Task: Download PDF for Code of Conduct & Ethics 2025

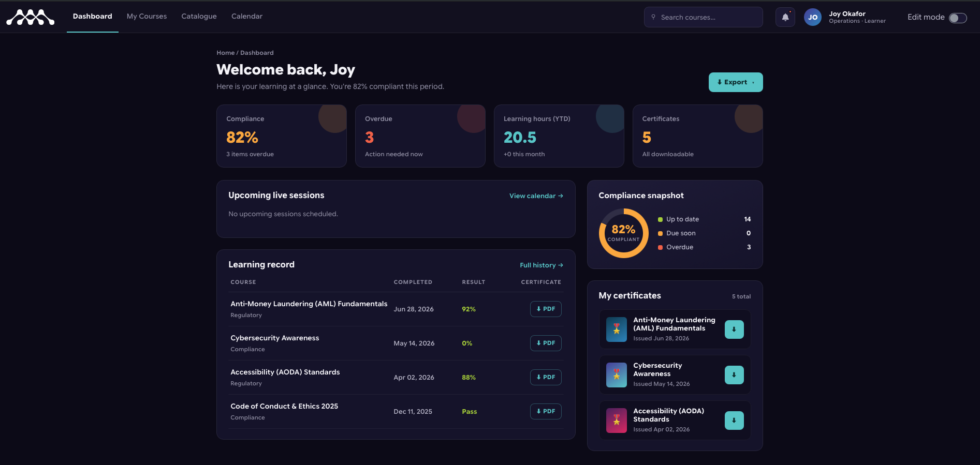Action: tap(546, 411)
